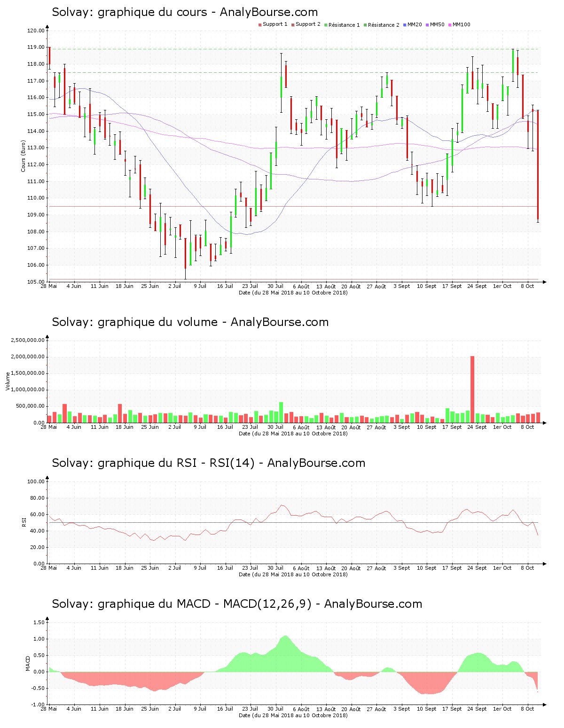Click "2 Juil" date on RSI chart axis
The height and width of the screenshot is (728, 564).
pos(175,568)
